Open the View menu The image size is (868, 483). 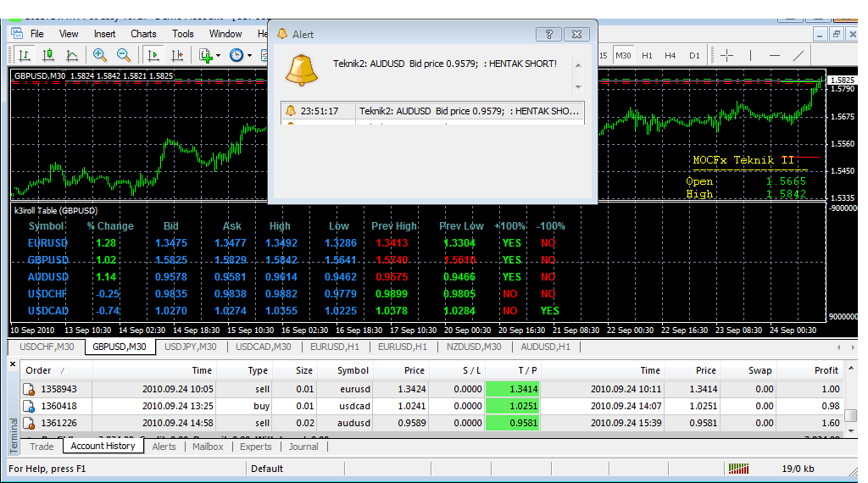[69, 34]
